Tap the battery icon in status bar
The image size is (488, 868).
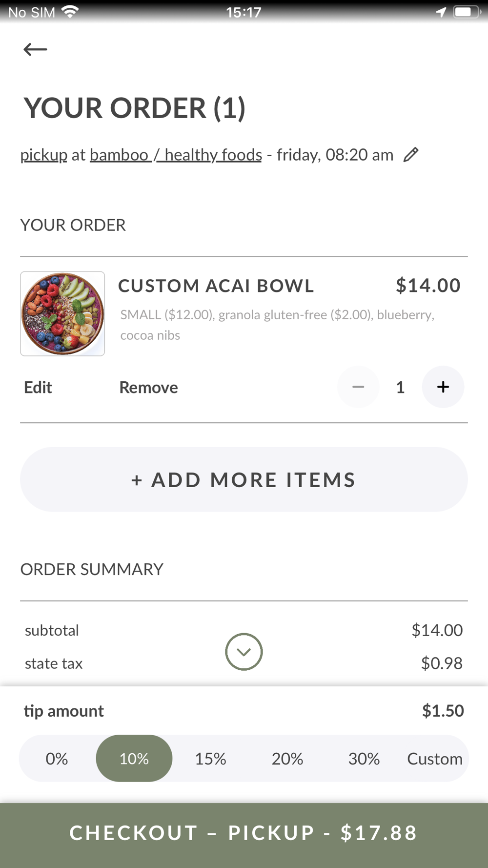pos(466,12)
